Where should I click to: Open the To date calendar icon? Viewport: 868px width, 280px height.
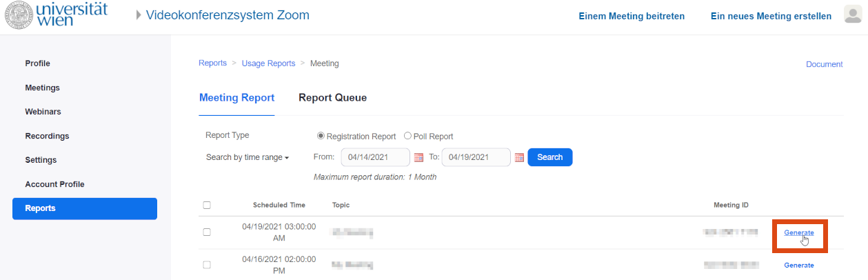tap(520, 157)
